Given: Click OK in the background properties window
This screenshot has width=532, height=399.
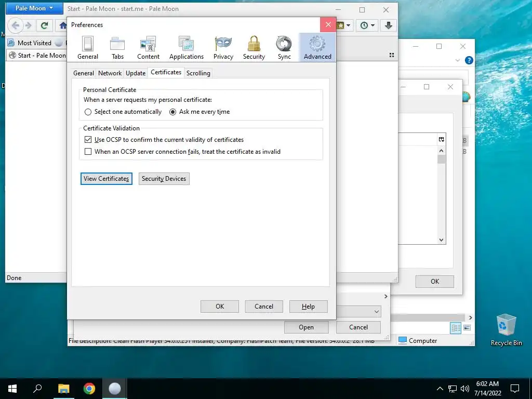Looking at the screenshot, I should click(x=435, y=281).
